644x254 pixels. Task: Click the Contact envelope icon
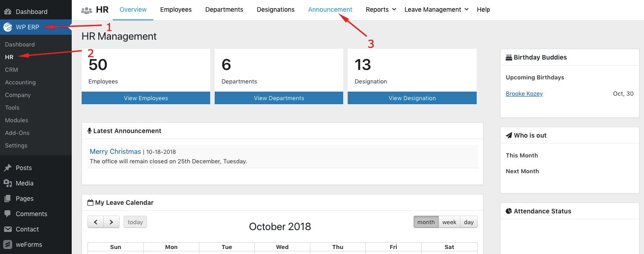(x=8, y=229)
